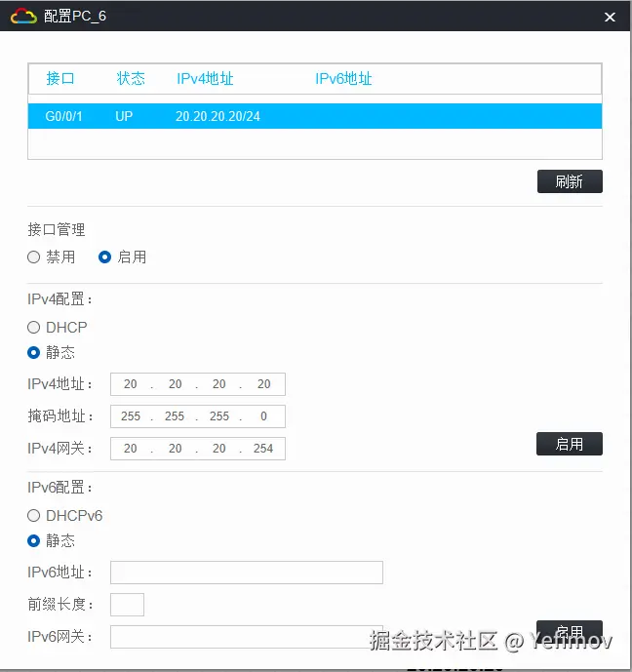
Task: Click 启用 button for IPv6 settings
Action: 569,632
